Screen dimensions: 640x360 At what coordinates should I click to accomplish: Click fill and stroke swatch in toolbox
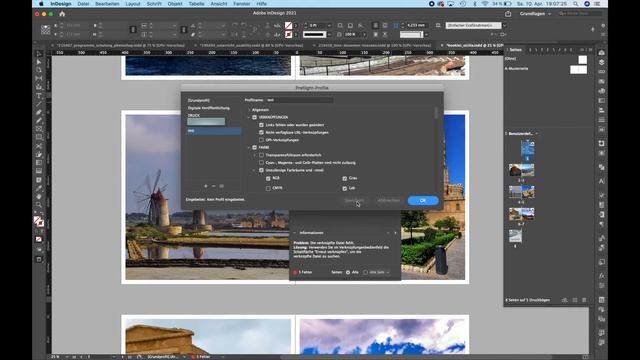(39, 222)
